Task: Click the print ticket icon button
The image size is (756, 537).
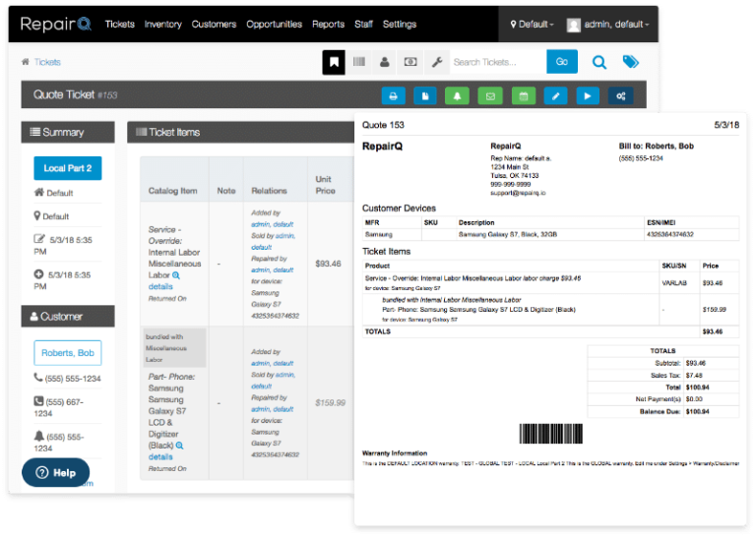Action: click(x=393, y=95)
